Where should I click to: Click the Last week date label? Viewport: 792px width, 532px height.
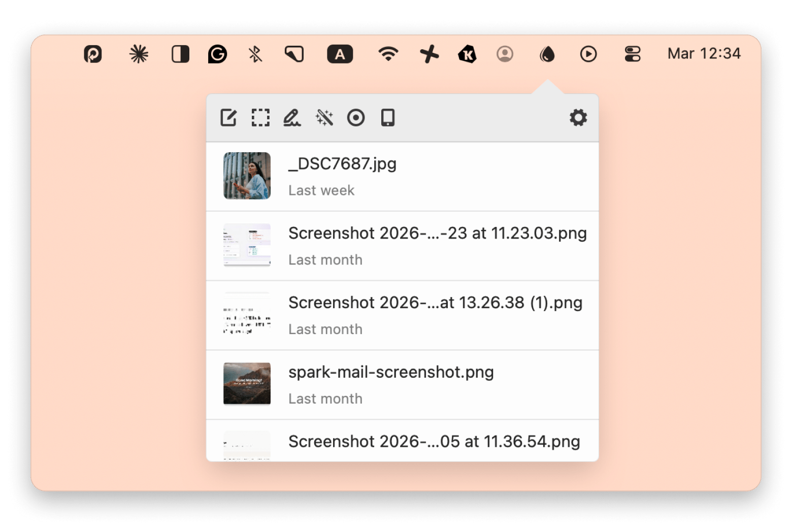click(x=321, y=190)
